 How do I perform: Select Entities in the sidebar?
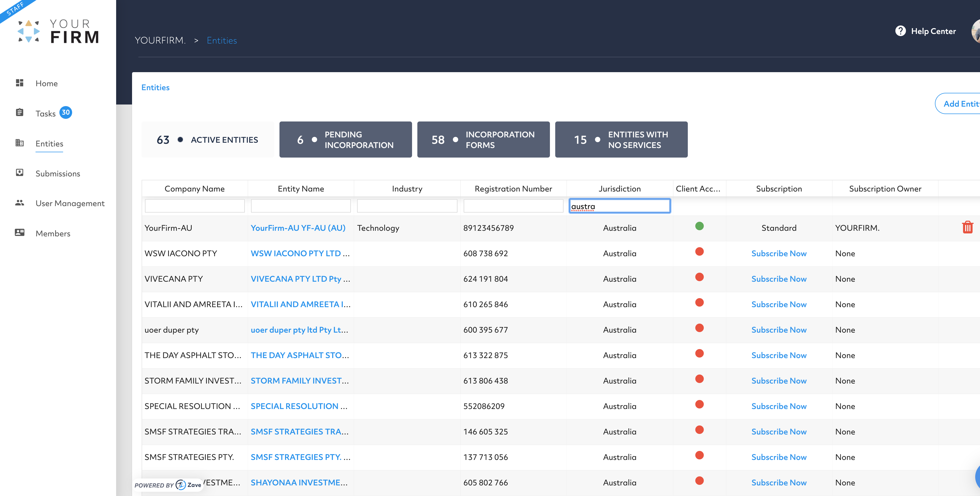50,143
